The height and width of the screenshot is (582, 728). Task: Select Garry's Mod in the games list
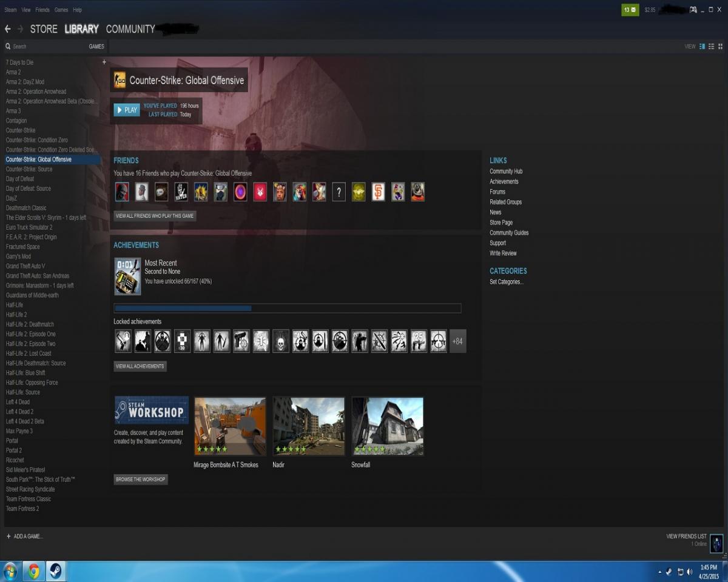click(x=18, y=256)
